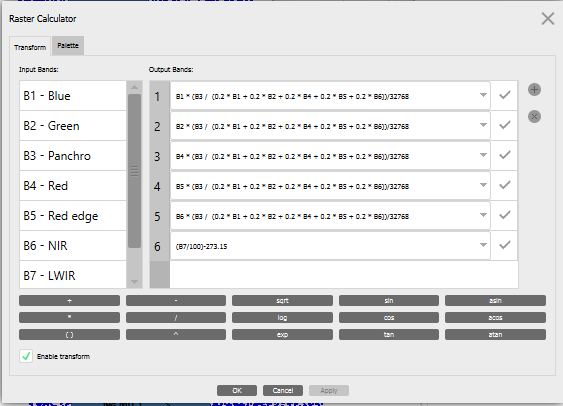
Task: Open dropdown of the (B7/100)-273.15 expression
Action: [x=483, y=245]
